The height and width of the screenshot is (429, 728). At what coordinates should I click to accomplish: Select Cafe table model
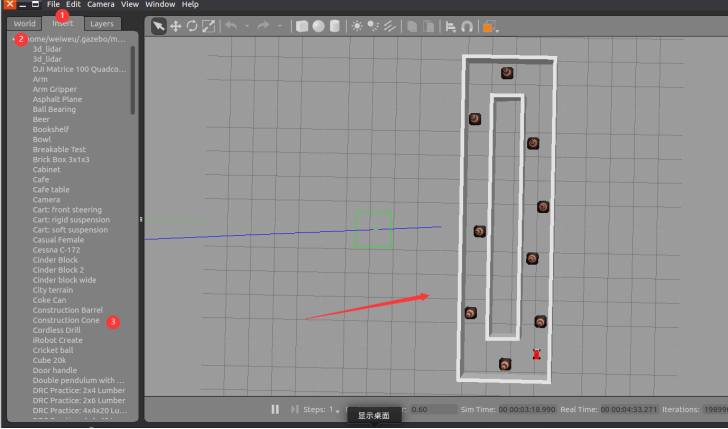coord(51,190)
